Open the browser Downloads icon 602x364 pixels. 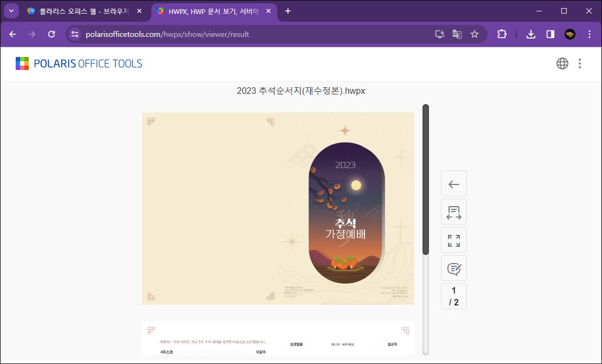click(x=530, y=34)
